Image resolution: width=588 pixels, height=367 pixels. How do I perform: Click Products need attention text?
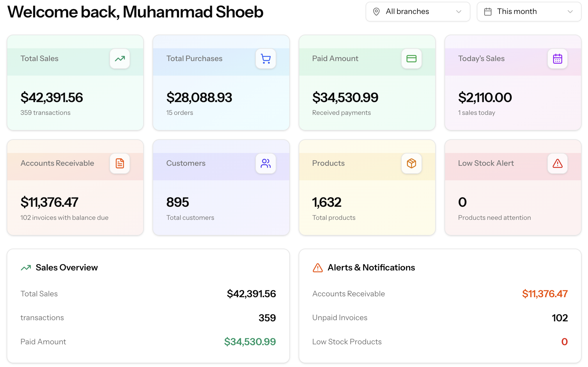coord(494,218)
